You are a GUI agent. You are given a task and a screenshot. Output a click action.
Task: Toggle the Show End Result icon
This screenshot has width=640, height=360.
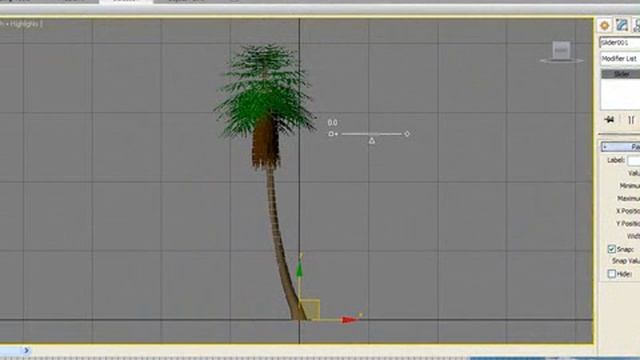pyautogui.click(x=631, y=120)
